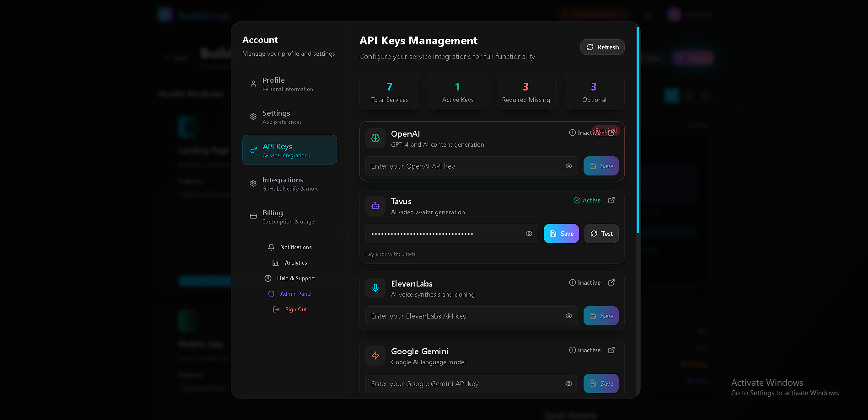Sign out of the account
This screenshot has height=420, width=868.
(289, 309)
